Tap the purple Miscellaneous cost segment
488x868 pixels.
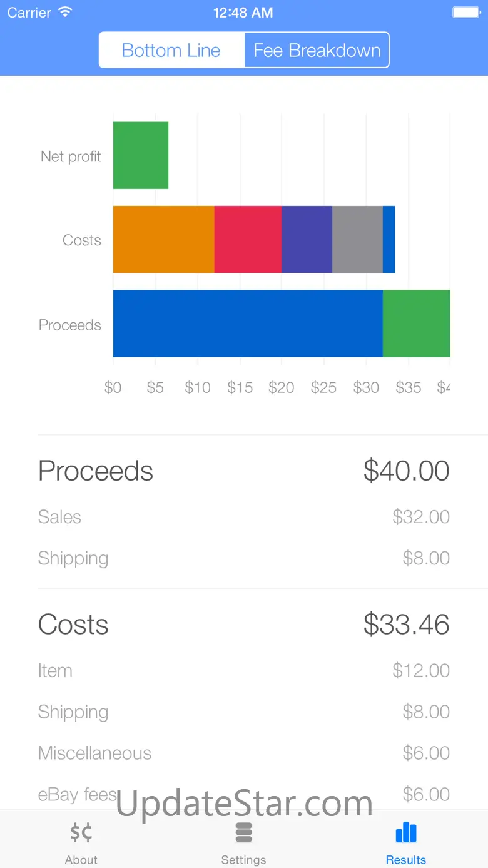tap(307, 239)
